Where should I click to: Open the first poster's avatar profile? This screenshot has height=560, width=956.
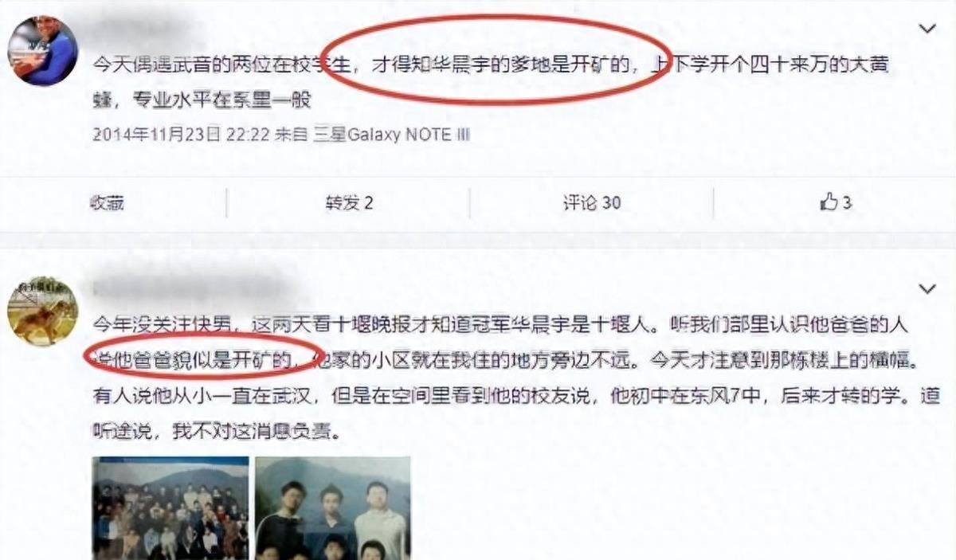pos(43,50)
